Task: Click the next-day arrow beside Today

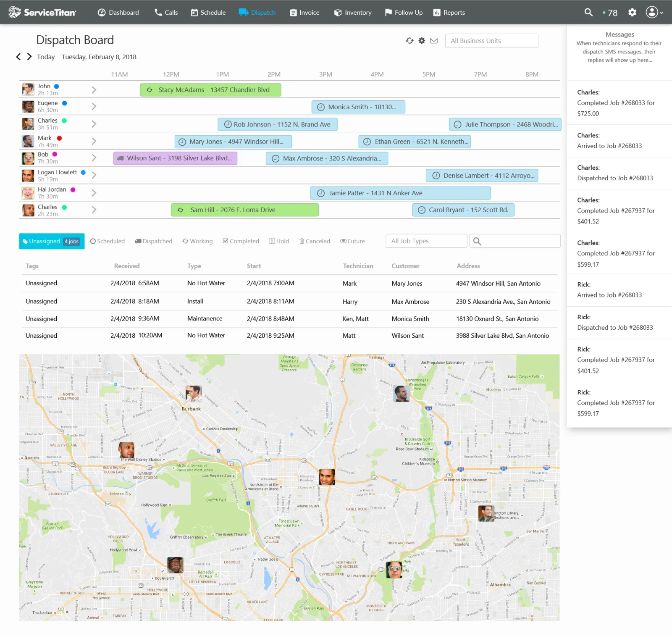Action: click(29, 57)
